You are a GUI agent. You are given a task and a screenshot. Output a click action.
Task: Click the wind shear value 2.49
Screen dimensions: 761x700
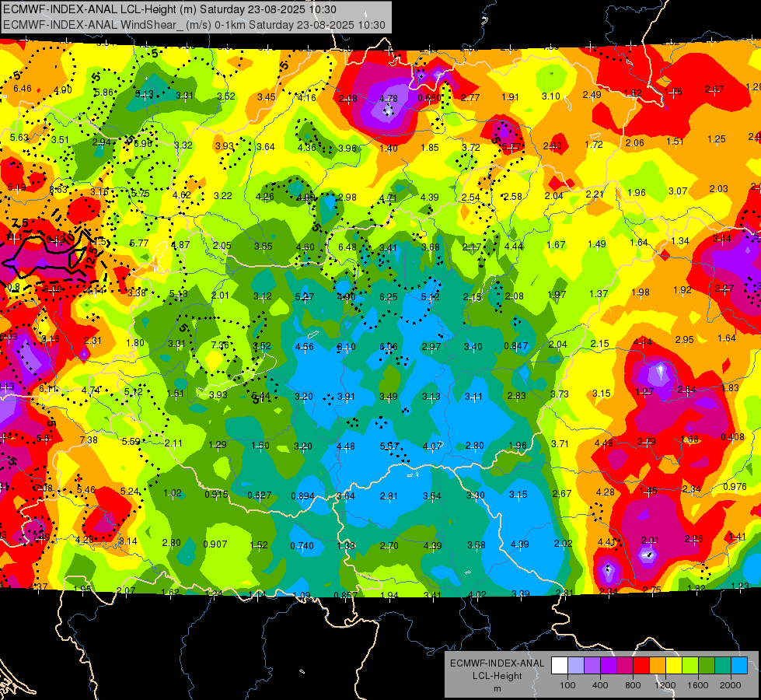pyautogui.click(x=592, y=94)
